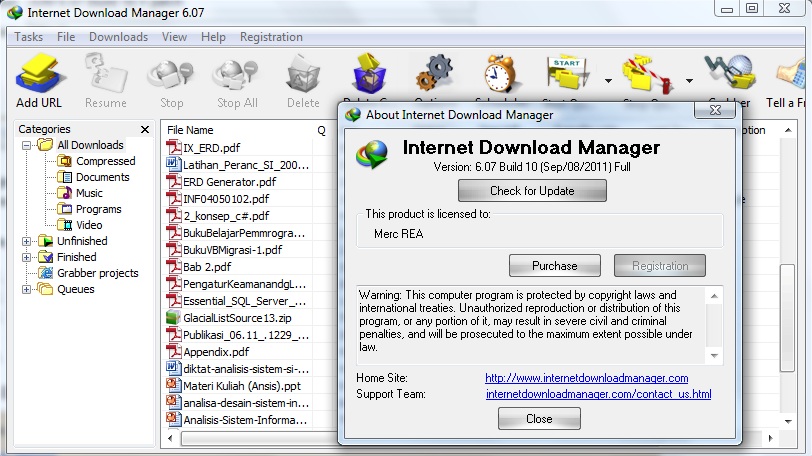812x456 pixels.
Task: Open the Stop Queue dropdown arrow
Action: pyautogui.click(x=689, y=81)
